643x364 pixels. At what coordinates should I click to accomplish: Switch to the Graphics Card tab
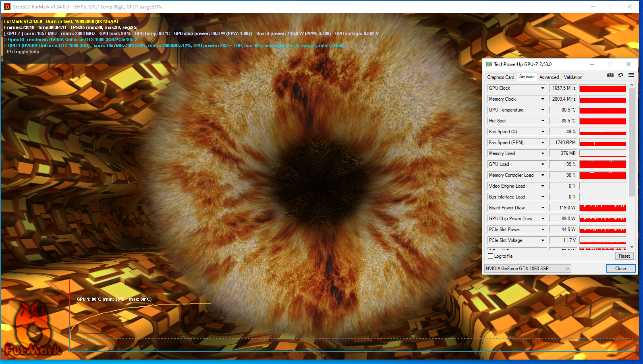tap(500, 77)
